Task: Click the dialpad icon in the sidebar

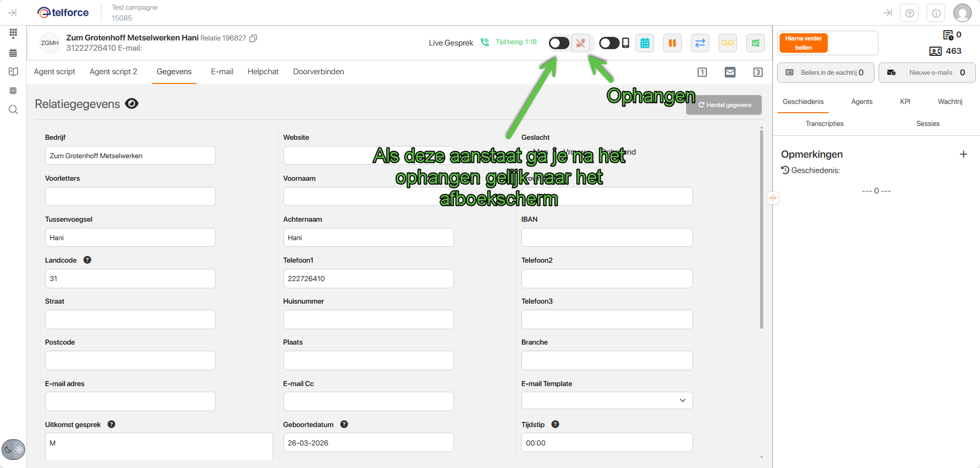Action: tap(13, 33)
